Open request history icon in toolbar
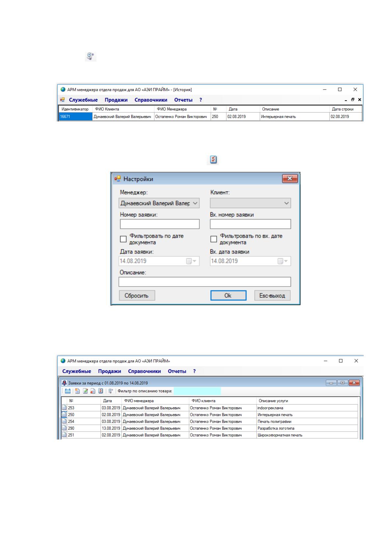 (x=111, y=391)
